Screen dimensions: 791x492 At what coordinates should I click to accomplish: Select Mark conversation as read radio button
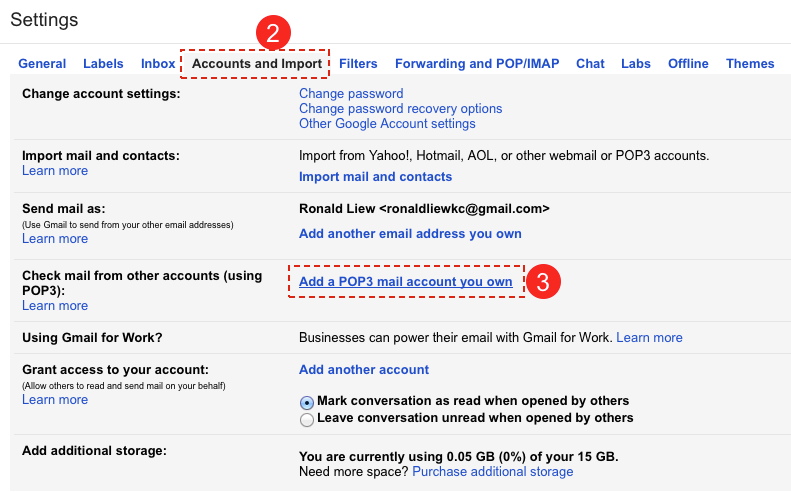pyautogui.click(x=307, y=403)
